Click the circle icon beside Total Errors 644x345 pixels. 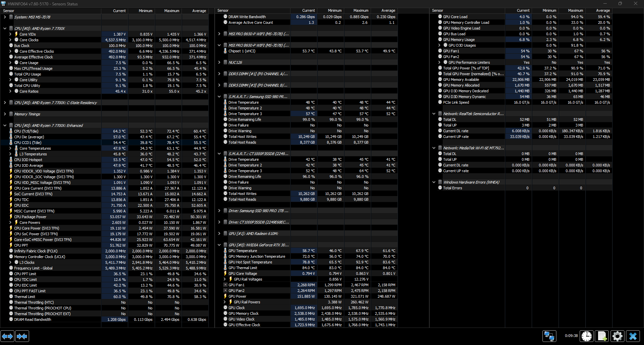[x=440, y=188]
